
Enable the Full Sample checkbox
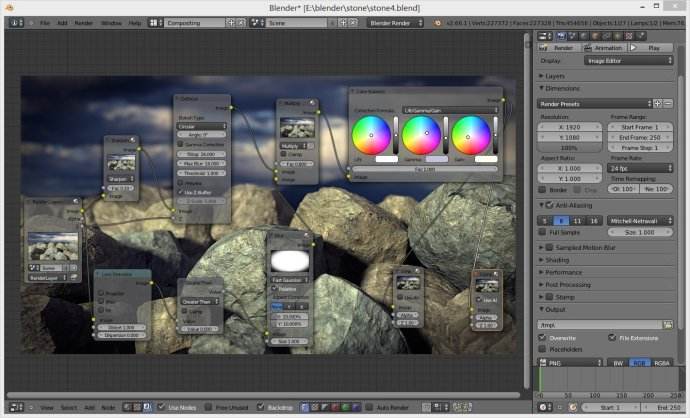(542, 232)
